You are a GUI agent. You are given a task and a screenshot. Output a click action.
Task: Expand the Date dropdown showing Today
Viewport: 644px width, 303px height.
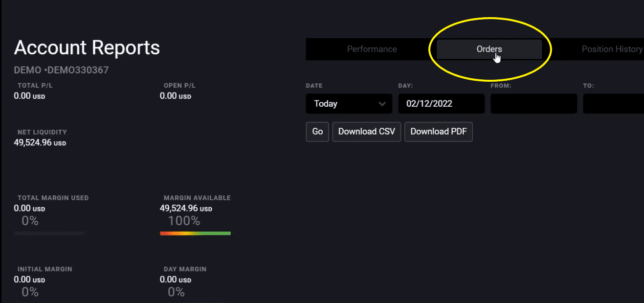349,104
